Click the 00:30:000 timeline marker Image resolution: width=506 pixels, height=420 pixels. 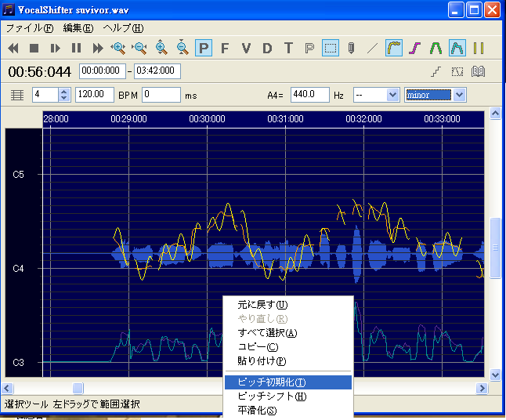coord(207,119)
